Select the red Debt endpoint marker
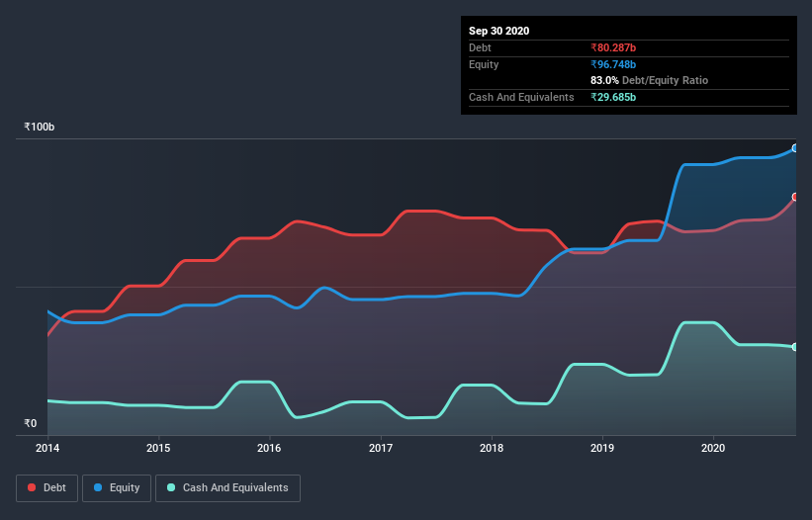812x520 pixels. tap(795, 197)
